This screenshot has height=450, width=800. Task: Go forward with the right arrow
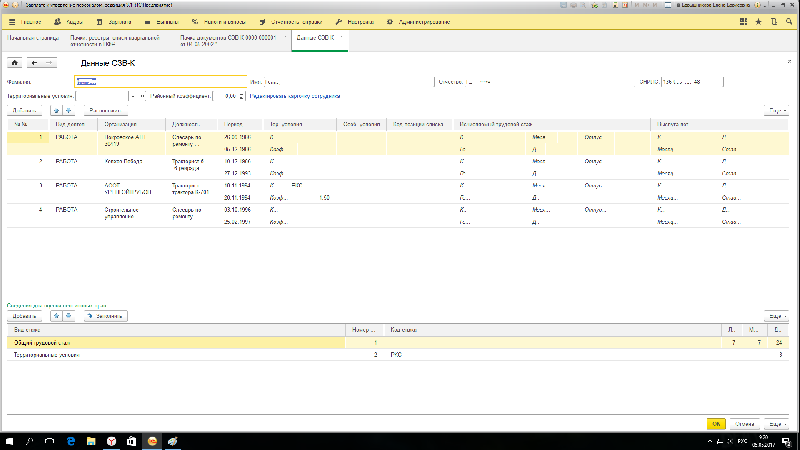point(49,63)
